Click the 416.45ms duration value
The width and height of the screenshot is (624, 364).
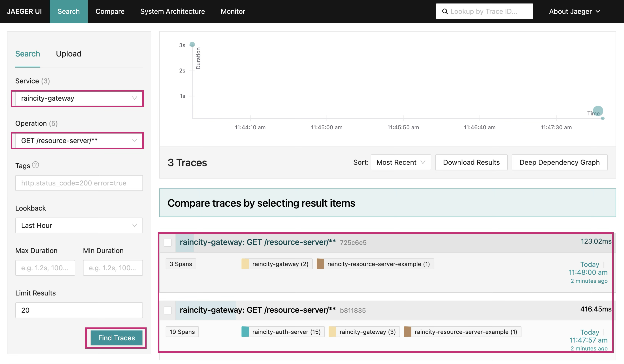tap(596, 309)
